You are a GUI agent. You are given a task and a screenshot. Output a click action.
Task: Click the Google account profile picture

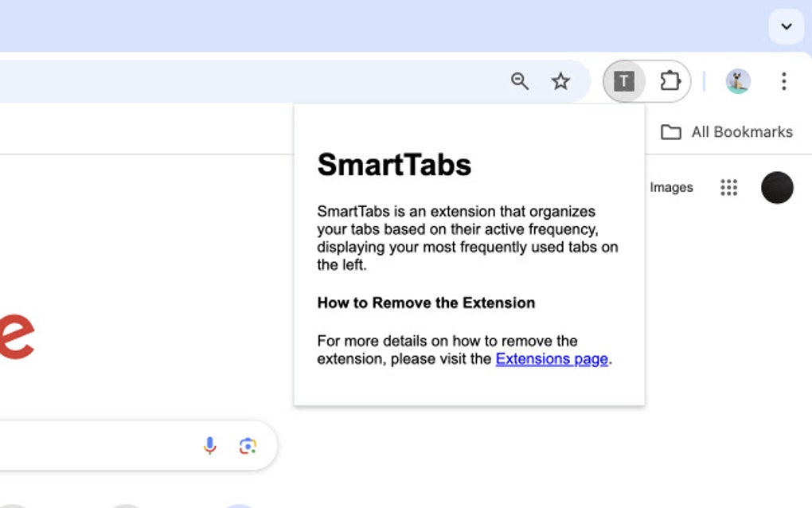click(777, 187)
